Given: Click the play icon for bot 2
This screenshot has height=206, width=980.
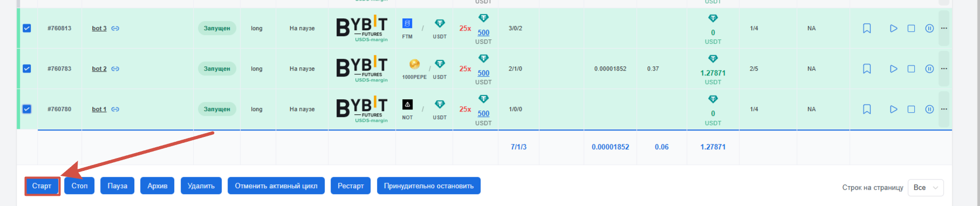Looking at the screenshot, I should pyautogui.click(x=893, y=68).
